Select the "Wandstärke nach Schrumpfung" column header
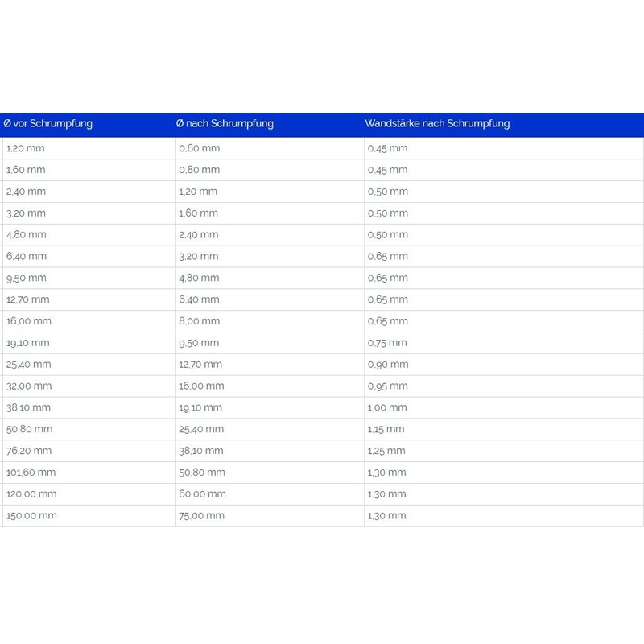 [437, 124]
